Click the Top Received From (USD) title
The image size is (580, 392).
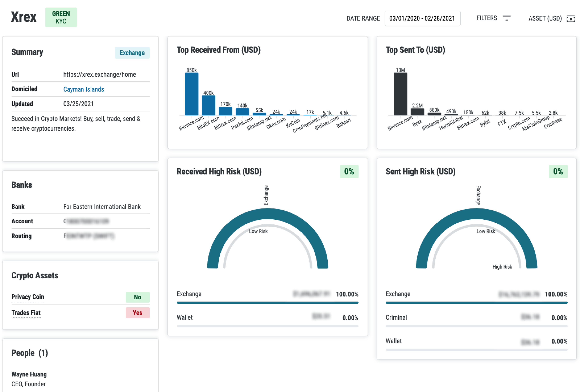(219, 50)
